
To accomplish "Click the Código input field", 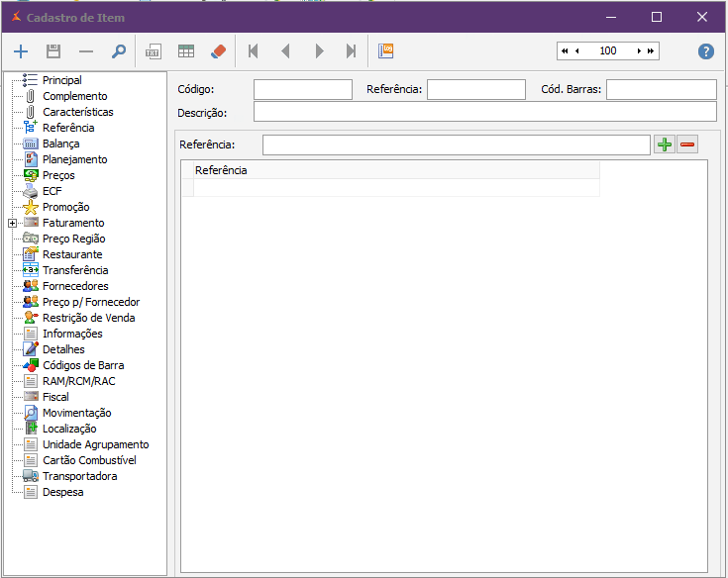I will click(302, 90).
